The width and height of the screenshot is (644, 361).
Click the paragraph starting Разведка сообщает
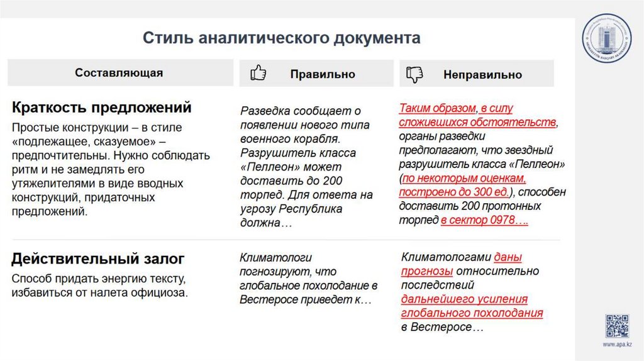307,167
